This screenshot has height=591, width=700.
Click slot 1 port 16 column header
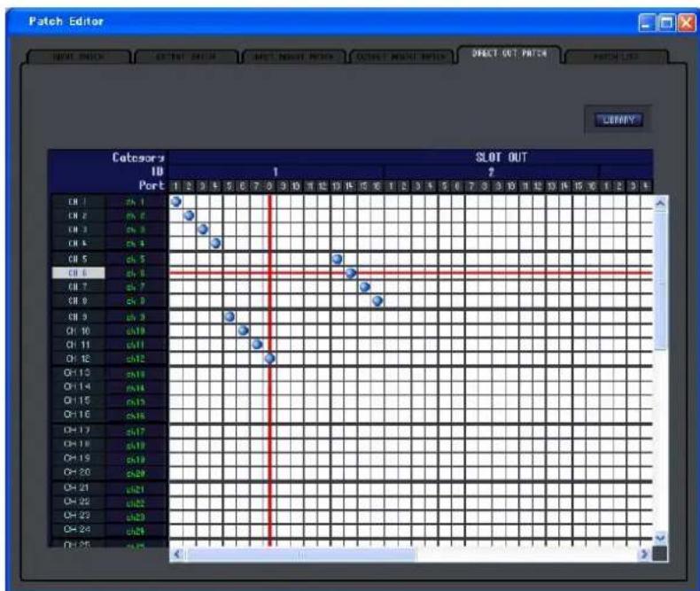377,186
